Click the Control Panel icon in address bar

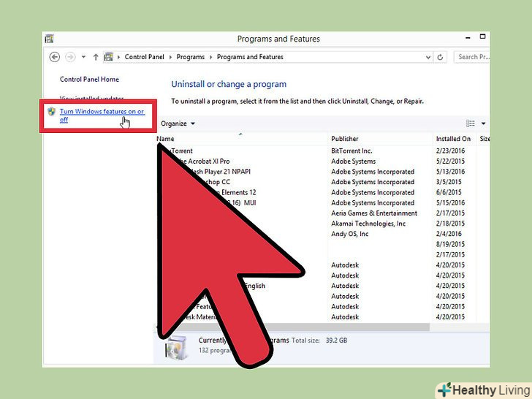(109, 57)
